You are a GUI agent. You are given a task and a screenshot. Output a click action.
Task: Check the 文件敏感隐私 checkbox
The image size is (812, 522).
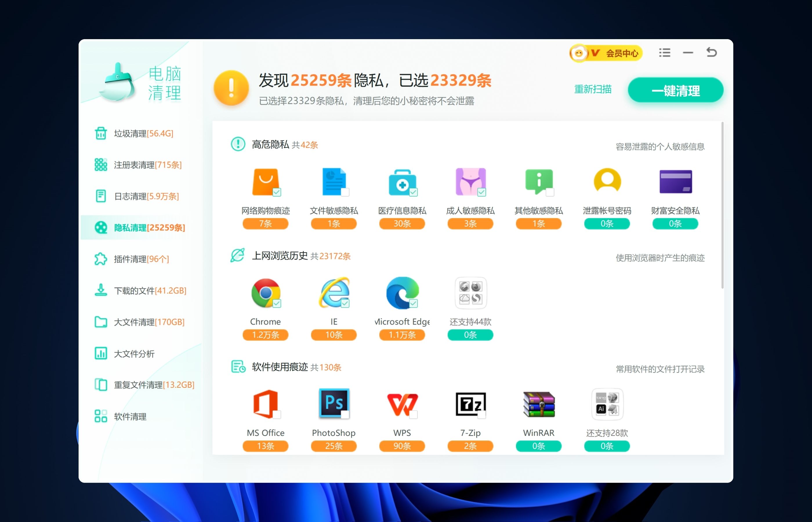345,192
